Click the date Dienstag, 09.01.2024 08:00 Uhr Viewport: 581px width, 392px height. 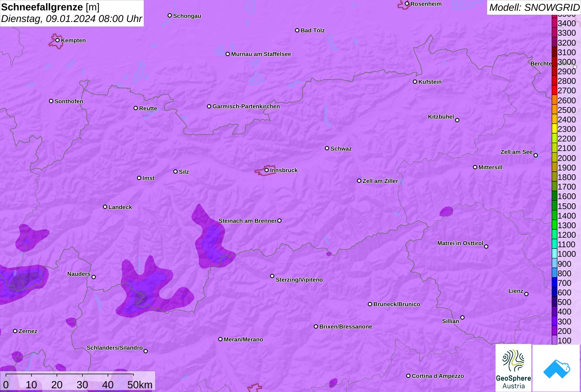[x=71, y=19]
